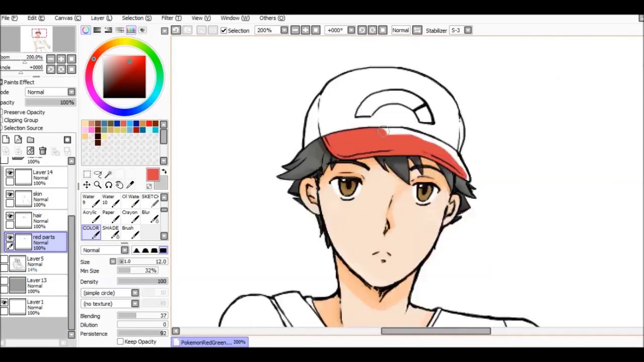This screenshot has width=644, height=362.
Task: Select the Lasso tool
Action: click(98, 174)
